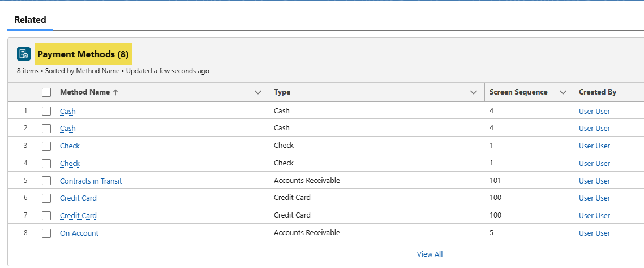Image resolution: width=644 pixels, height=268 pixels.
Task: Open the Check record in row 4
Action: click(70, 164)
